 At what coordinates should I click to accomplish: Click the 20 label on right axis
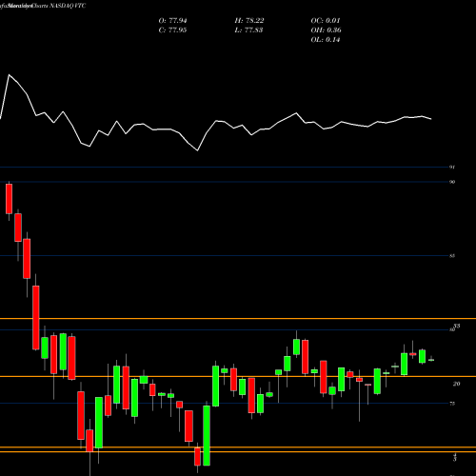pos(456,384)
